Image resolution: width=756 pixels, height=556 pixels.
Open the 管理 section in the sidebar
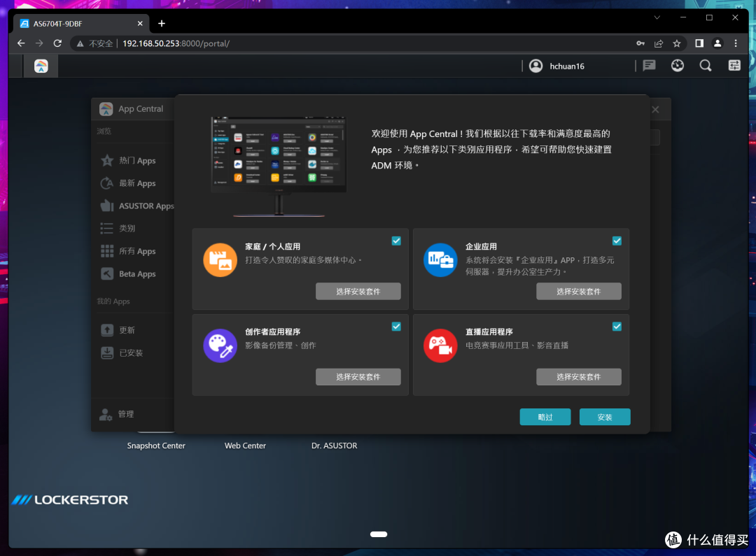(x=125, y=413)
